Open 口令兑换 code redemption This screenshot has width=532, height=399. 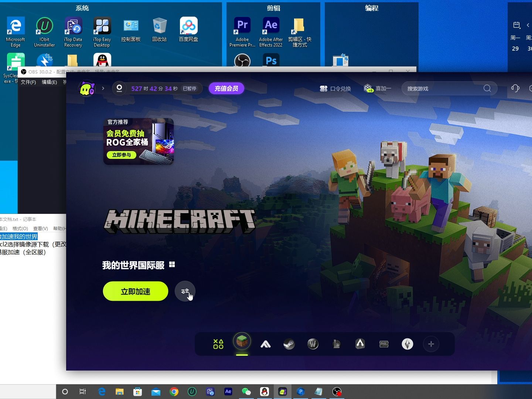[335, 89]
